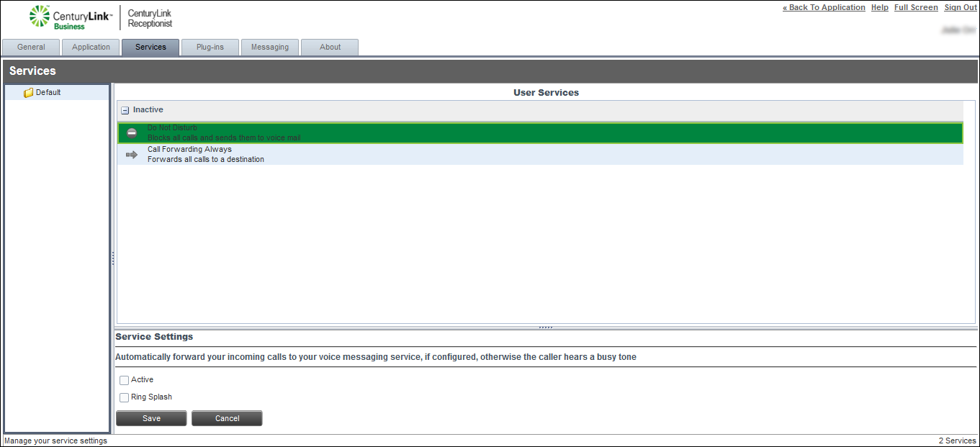Open the Plug-ins tab

[210, 48]
